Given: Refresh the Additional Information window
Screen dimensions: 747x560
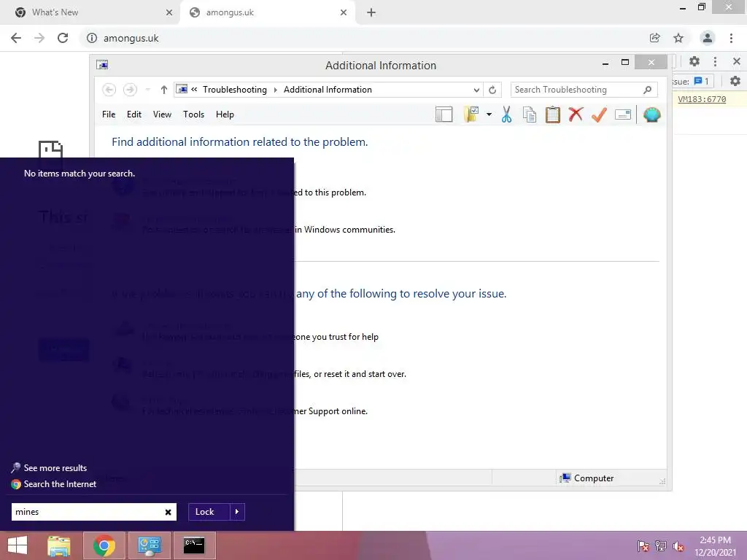Looking at the screenshot, I should pos(492,90).
